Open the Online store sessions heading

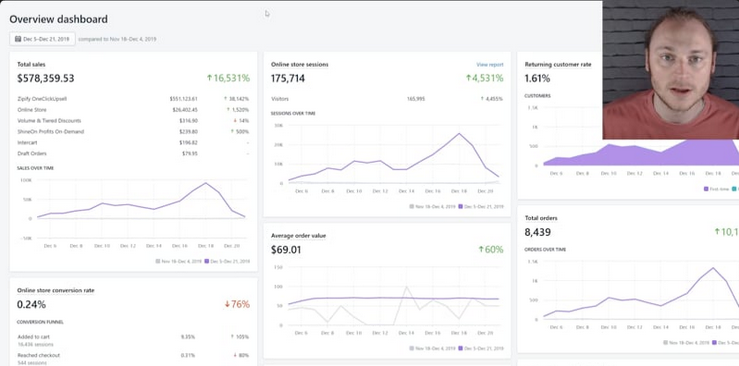300,64
